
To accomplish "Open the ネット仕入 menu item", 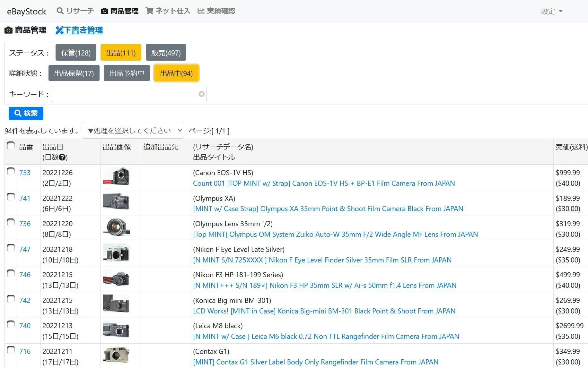I will coord(168,11).
